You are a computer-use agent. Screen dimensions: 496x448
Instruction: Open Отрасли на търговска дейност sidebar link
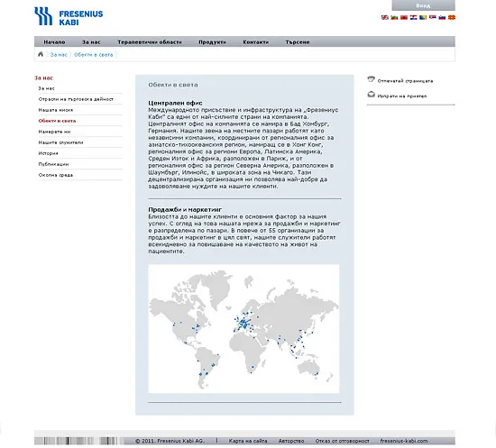76,99
